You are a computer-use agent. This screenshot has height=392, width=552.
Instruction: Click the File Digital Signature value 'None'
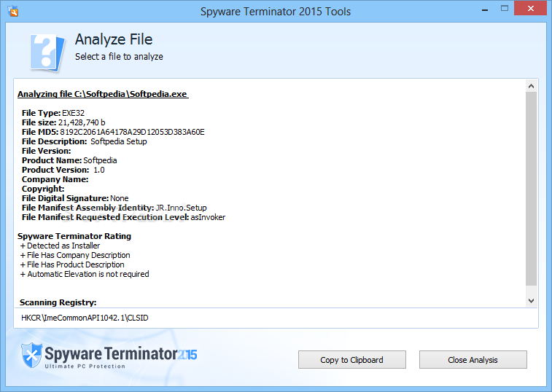(120, 198)
